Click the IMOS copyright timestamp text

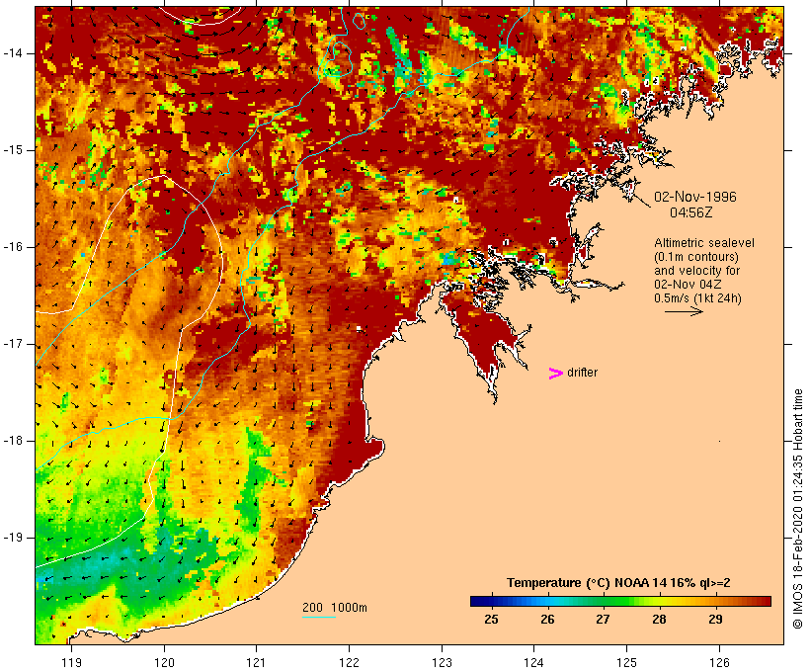click(797, 509)
